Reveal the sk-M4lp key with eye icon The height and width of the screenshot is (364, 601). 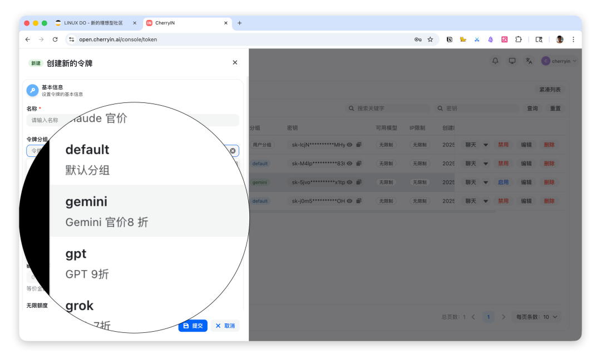click(349, 164)
